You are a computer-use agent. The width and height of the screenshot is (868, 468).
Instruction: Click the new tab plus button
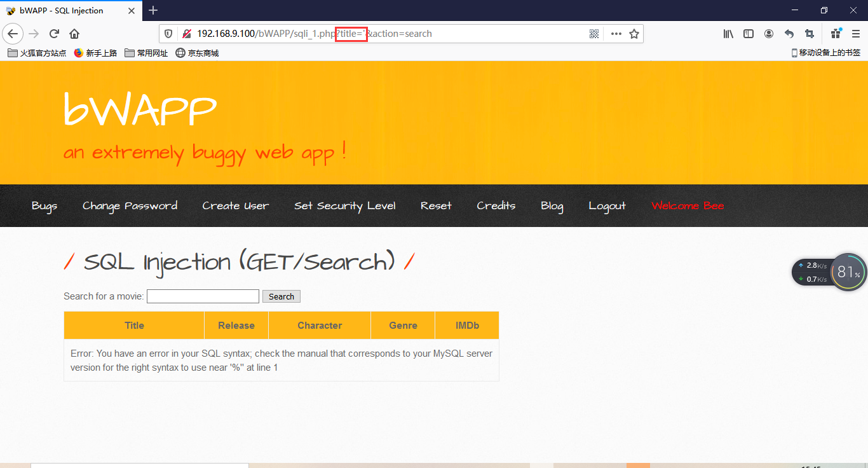tap(153, 10)
